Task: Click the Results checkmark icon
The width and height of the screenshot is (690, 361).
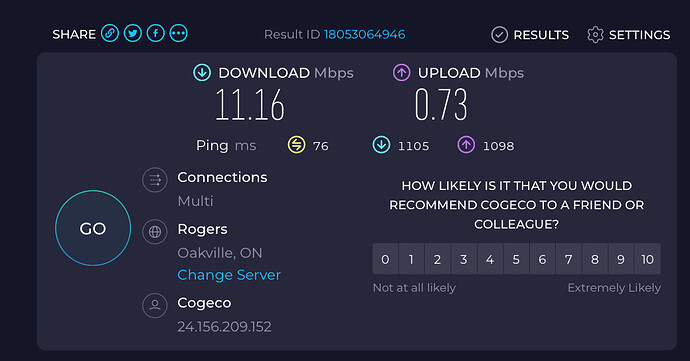Action: tap(499, 35)
